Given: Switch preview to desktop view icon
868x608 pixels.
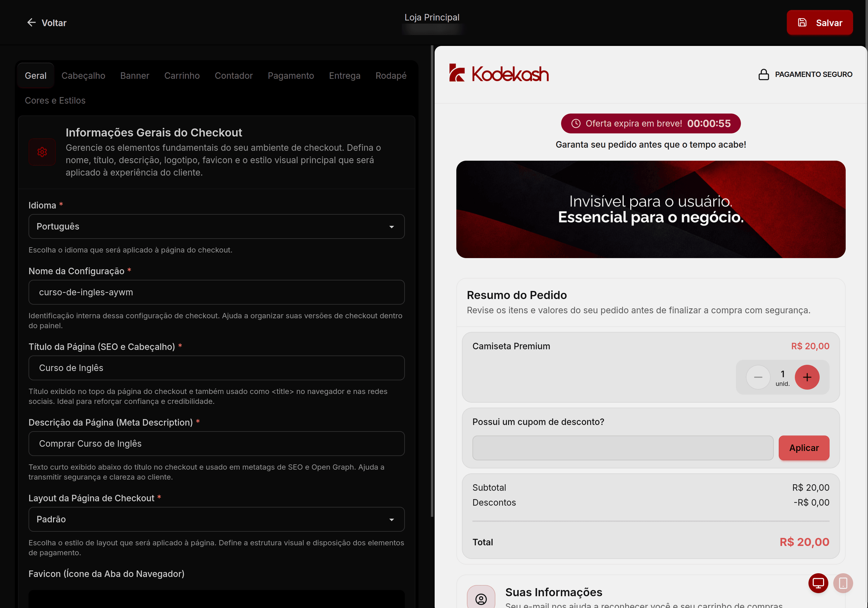Looking at the screenshot, I should pos(818,583).
